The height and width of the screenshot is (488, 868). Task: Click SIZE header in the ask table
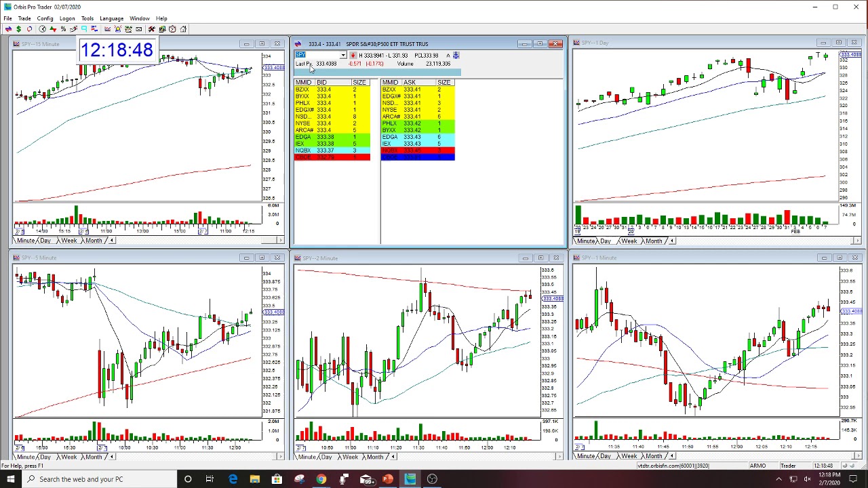(x=444, y=83)
